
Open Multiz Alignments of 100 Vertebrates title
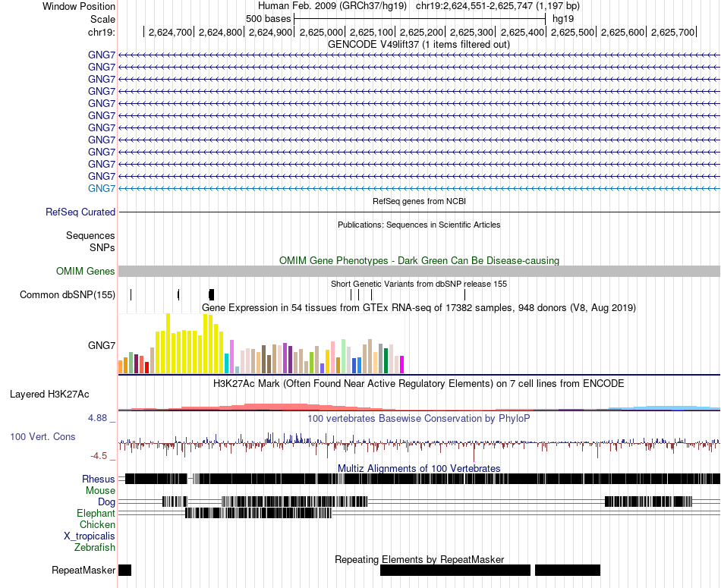coord(419,468)
